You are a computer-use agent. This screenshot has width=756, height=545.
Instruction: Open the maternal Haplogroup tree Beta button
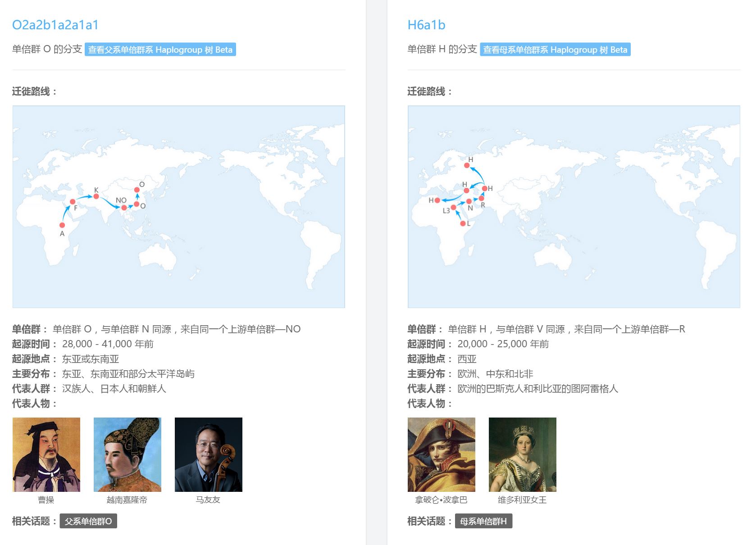pyautogui.click(x=555, y=50)
